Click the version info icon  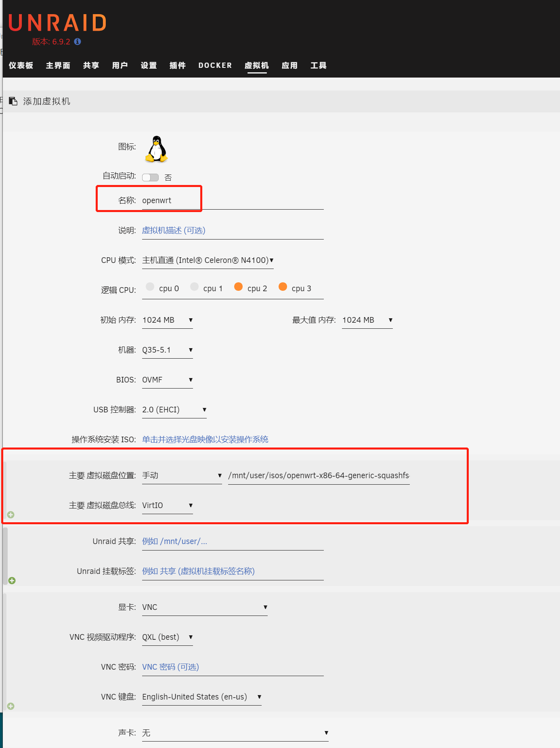pos(78,42)
